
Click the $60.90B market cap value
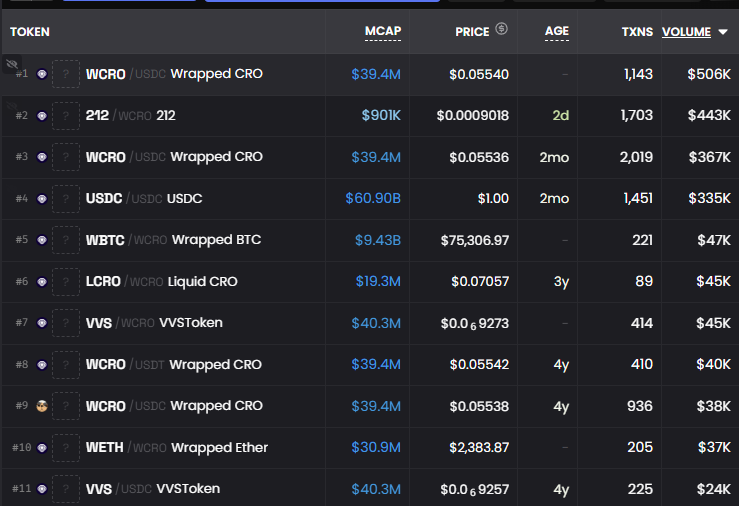(x=373, y=198)
